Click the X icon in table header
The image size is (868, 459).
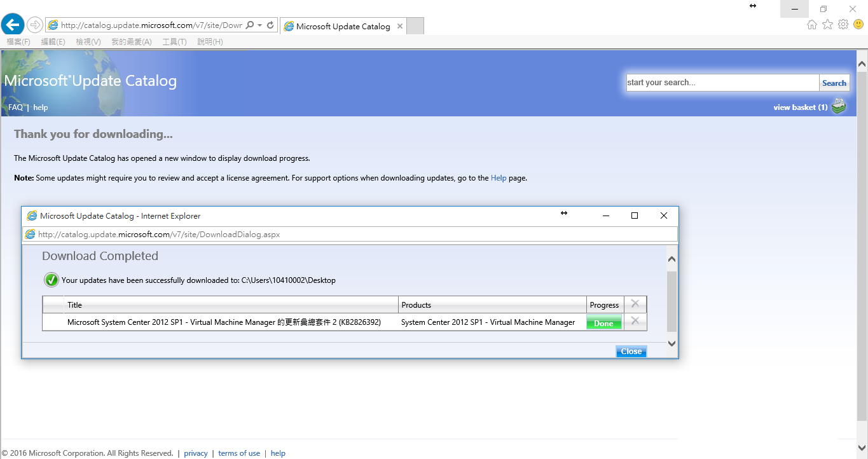point(635,304)
